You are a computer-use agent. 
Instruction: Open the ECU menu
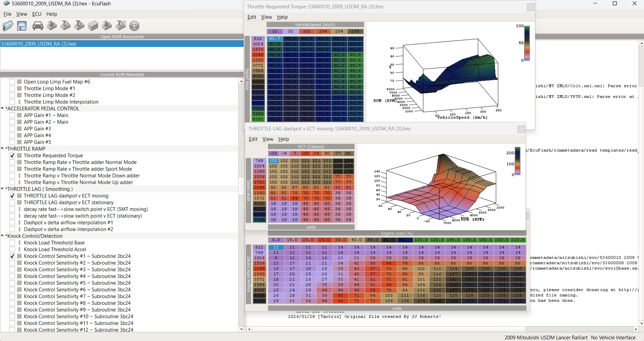pos(37,14)
